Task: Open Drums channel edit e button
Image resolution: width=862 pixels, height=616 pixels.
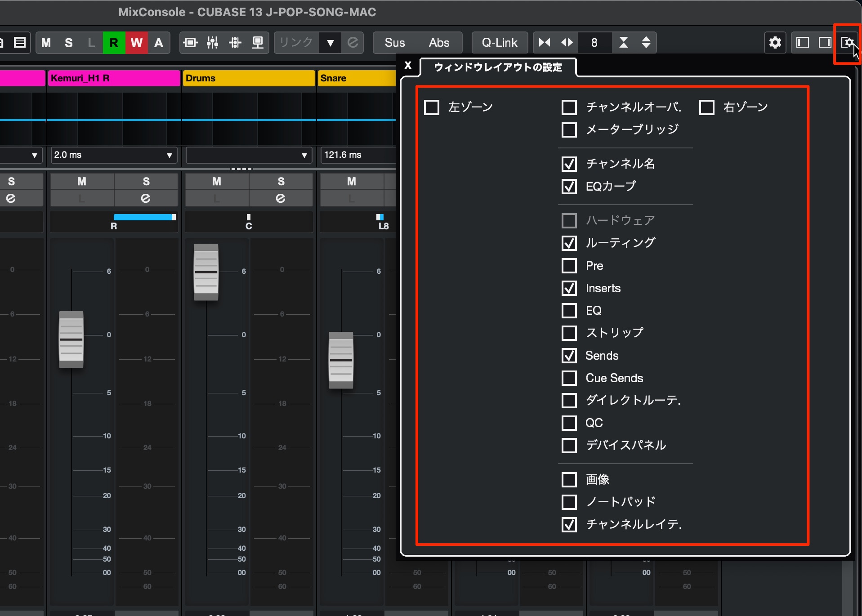Action: (x=281, y=198)
